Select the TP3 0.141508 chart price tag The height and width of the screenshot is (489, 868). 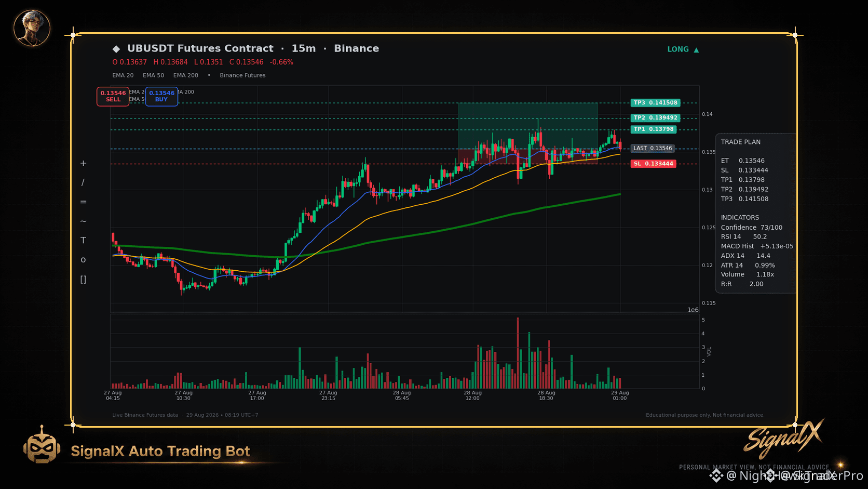click(656, 103)
